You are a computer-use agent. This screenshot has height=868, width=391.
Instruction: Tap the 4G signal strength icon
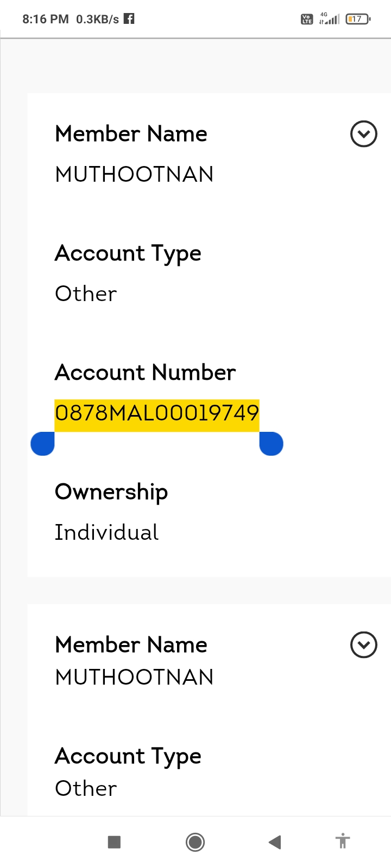coord(329,19)
